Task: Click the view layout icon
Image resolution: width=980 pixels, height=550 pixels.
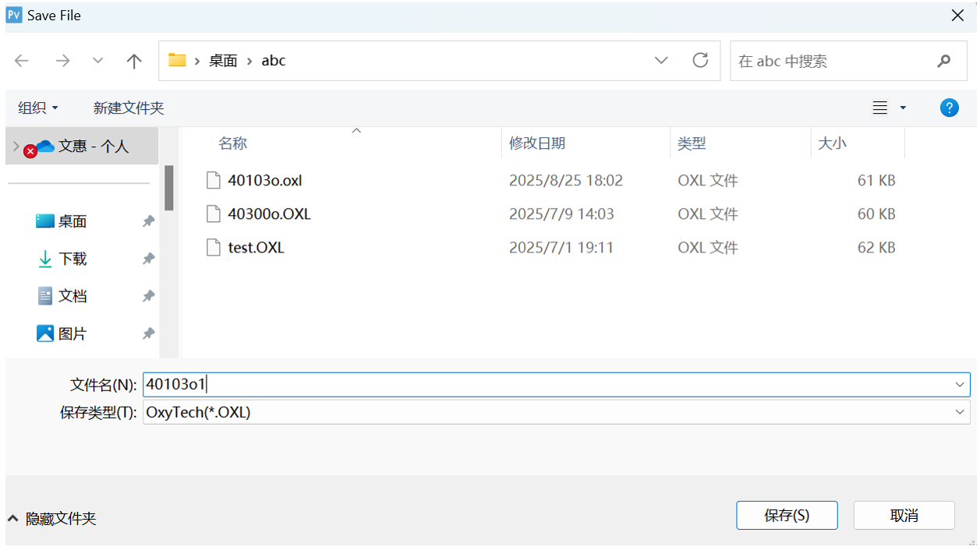Action: [x=880, y=108]
